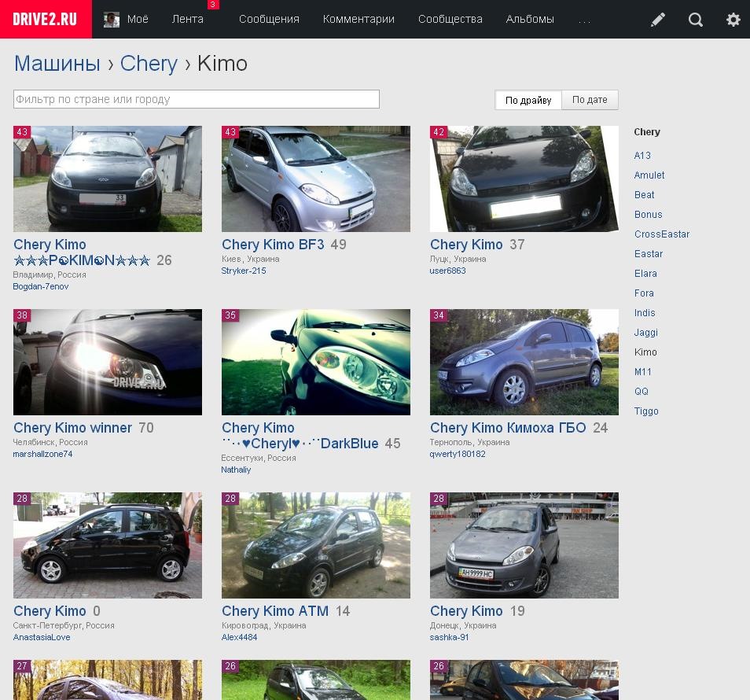This screenshot has height=700, width=750.
Task: Select Tiggo in the Chery model sidebar
Action: pyautogui.click(x=645, y=411)
